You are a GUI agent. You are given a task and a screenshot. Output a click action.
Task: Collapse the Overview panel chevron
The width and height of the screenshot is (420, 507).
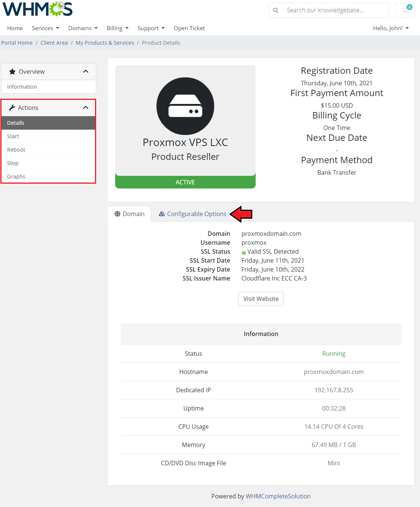(86, 72)
